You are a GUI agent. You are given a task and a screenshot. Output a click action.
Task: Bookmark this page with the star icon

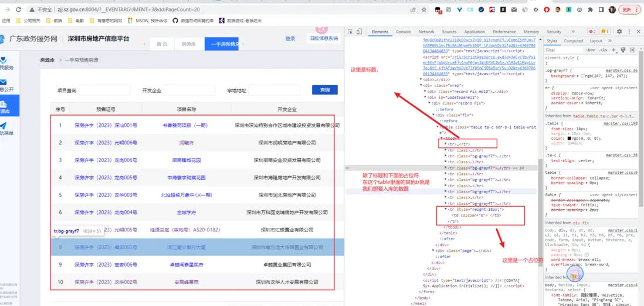pyautogui.click(x=424, y=9)
